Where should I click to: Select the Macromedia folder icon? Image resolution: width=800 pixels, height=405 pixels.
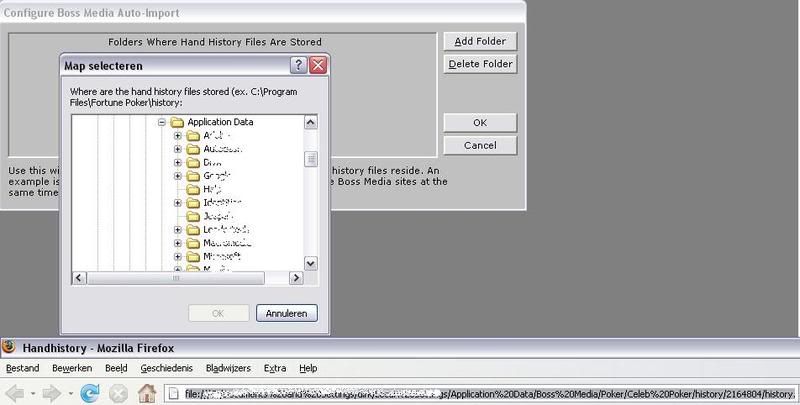click(193, 243)
